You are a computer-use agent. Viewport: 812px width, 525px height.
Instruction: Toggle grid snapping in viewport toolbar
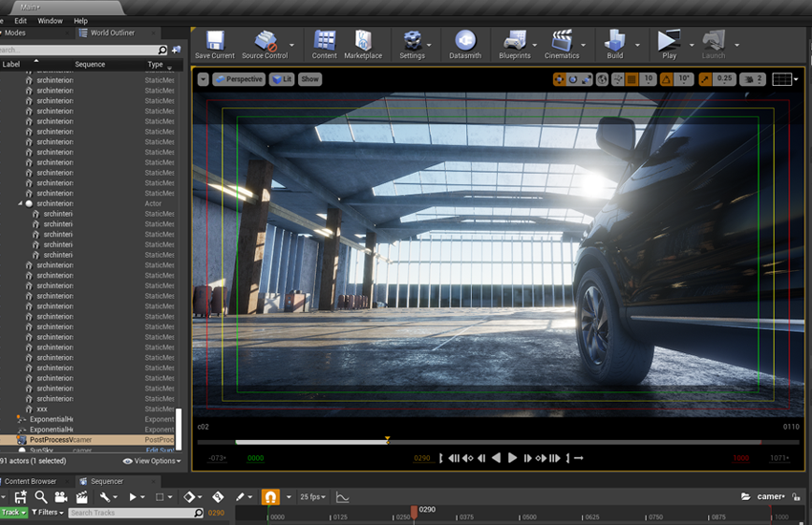click(631, 79)
